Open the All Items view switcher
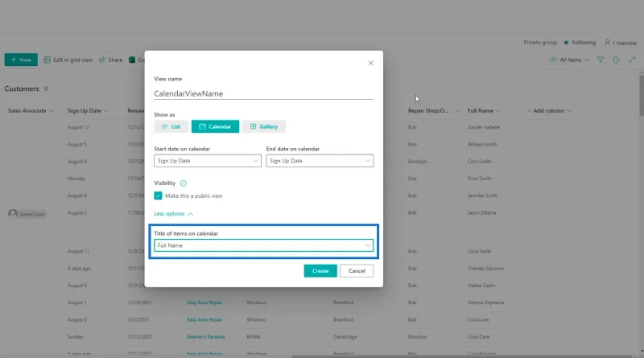 point(569,60)
